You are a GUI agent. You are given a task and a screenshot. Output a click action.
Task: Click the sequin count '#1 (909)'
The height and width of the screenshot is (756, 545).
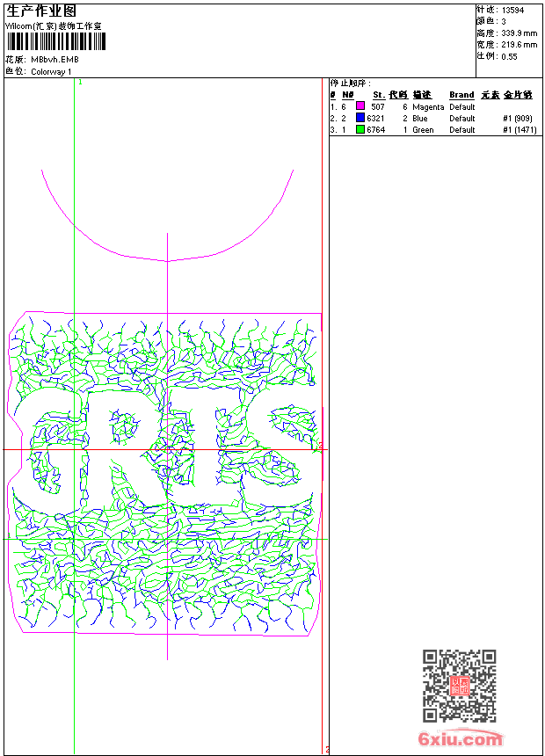pos(518,118)
